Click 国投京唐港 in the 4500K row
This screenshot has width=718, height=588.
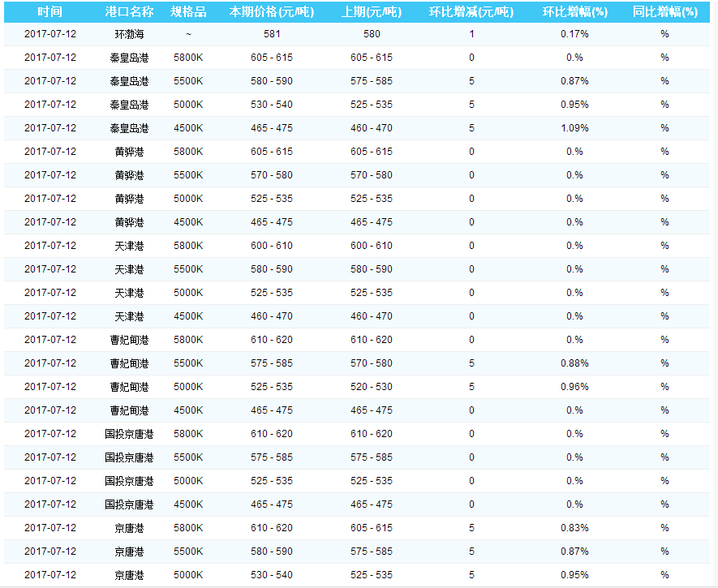pos(129,504)
